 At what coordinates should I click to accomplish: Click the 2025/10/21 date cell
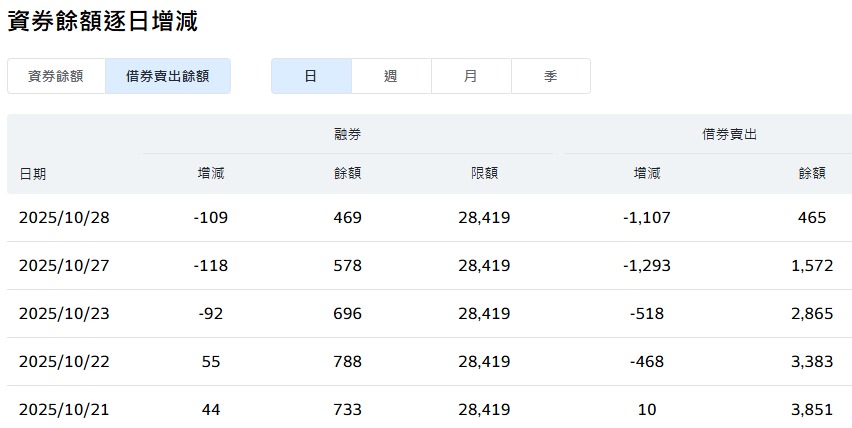point(64,410)
